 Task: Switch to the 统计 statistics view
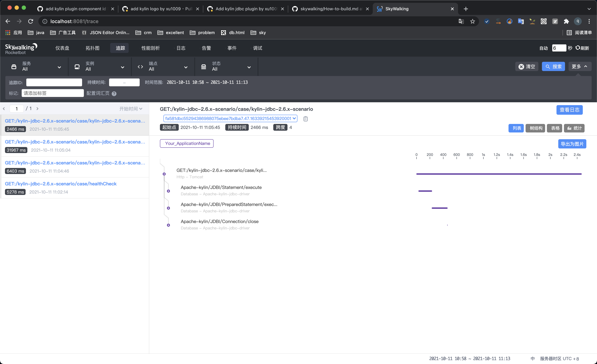pyautogui.click(x=574, y=128)
